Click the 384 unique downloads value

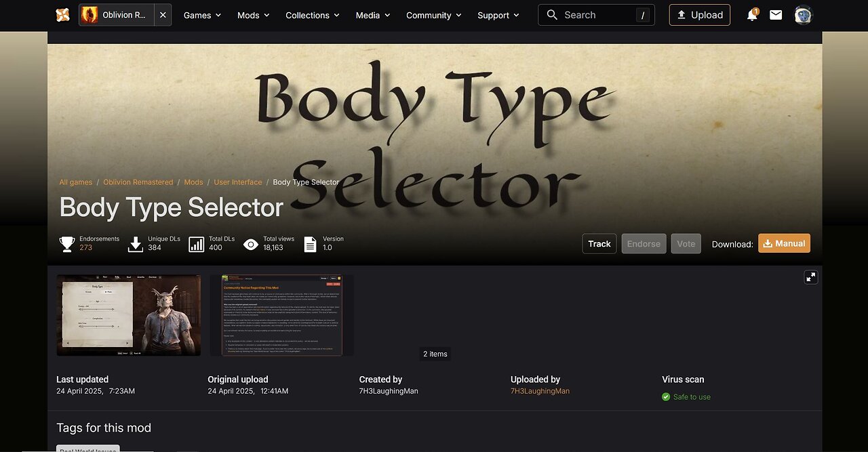[x=155, y=248]
